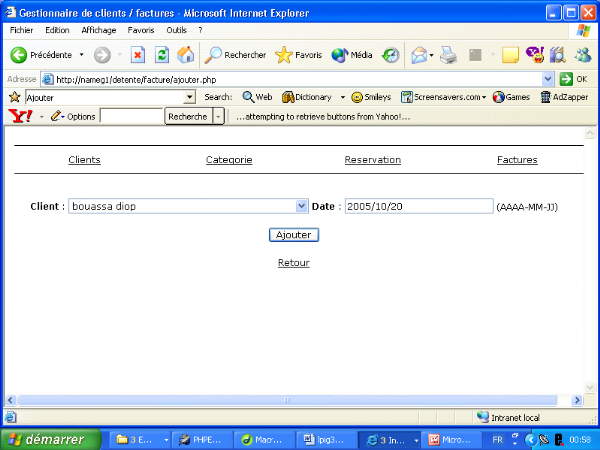Refresh the page with the reload icon
The width and height of the screenshot is (600, 450).
161,55
